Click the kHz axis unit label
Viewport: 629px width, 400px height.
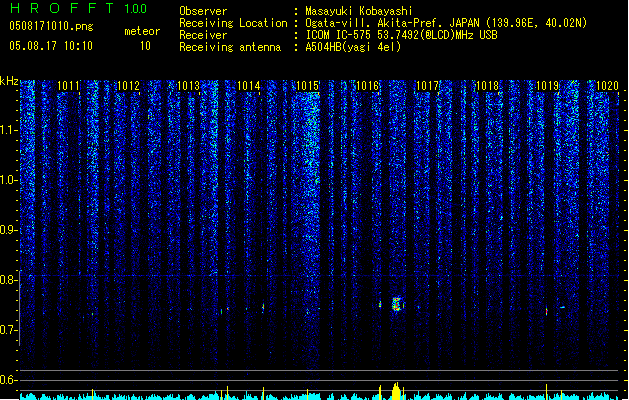(x=9, y=81)
